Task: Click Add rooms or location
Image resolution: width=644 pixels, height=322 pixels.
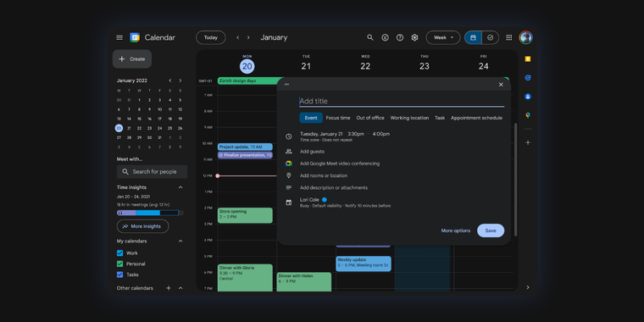Action: (323, 175)
